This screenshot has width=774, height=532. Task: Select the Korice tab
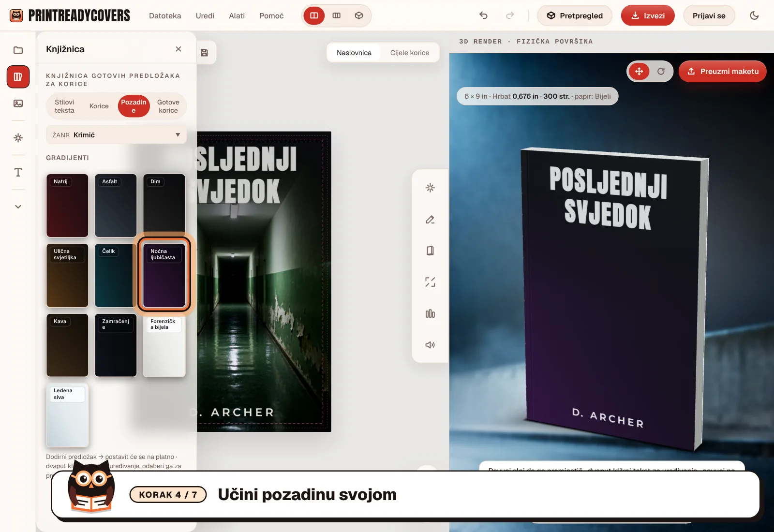tap(99, 106)
